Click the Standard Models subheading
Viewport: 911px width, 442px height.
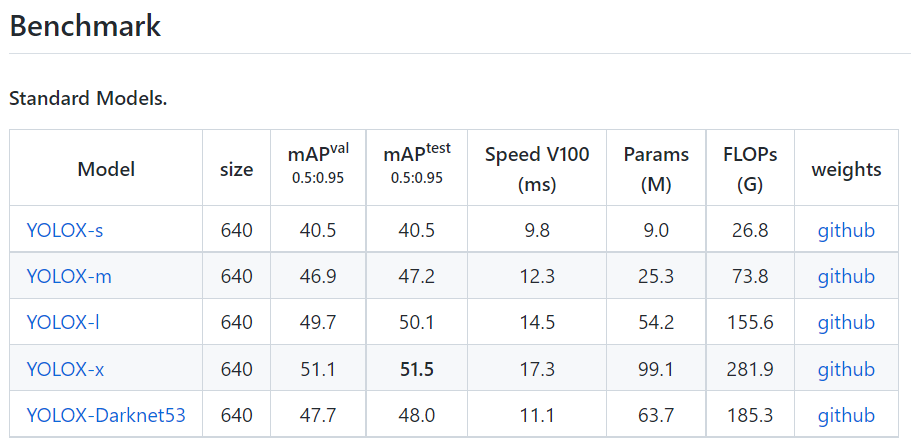(88, 99)
